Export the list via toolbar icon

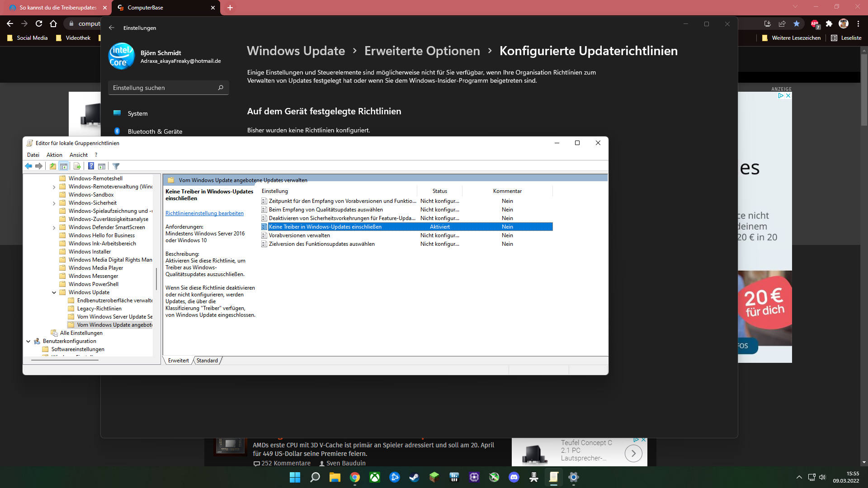77,166
